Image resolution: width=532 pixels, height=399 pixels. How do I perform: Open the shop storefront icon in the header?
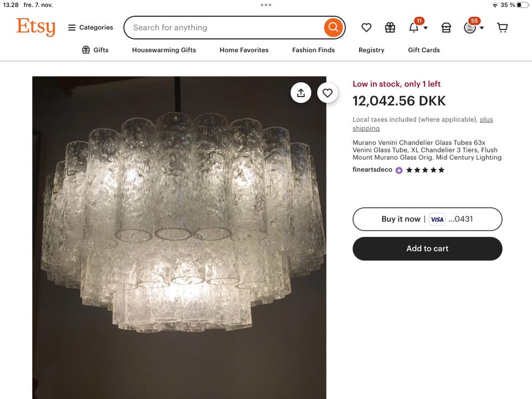[x=446, y=27]
